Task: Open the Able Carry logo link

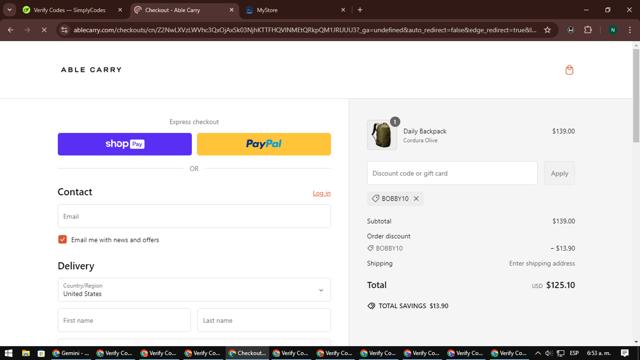Action: (x=91, y=70)
